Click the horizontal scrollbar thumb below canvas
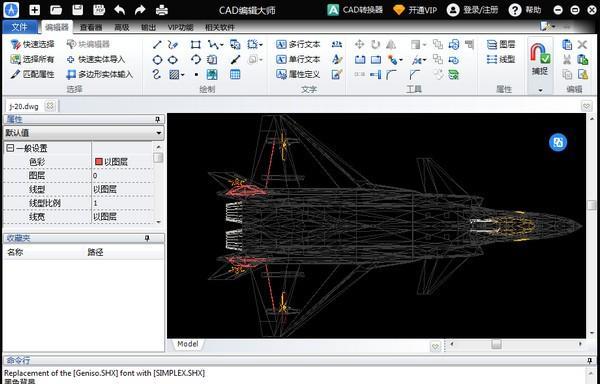Viewport: 600px width, 384px height. click(x=496, y=344)
